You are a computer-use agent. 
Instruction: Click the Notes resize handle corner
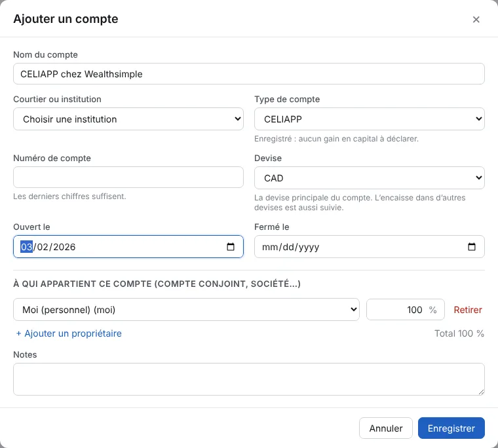(481, 392)
